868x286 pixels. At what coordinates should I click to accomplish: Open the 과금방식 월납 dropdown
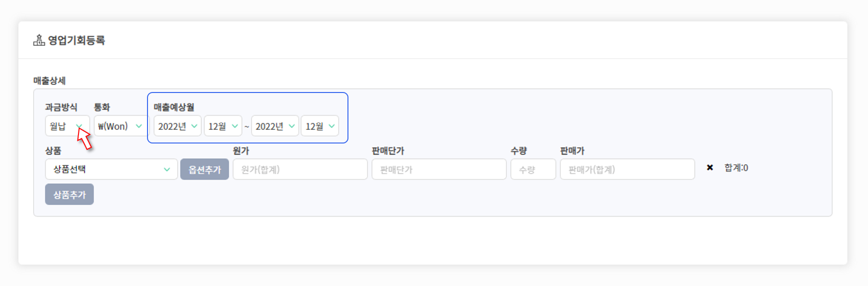pyautogui.click(x=67, y=126)
